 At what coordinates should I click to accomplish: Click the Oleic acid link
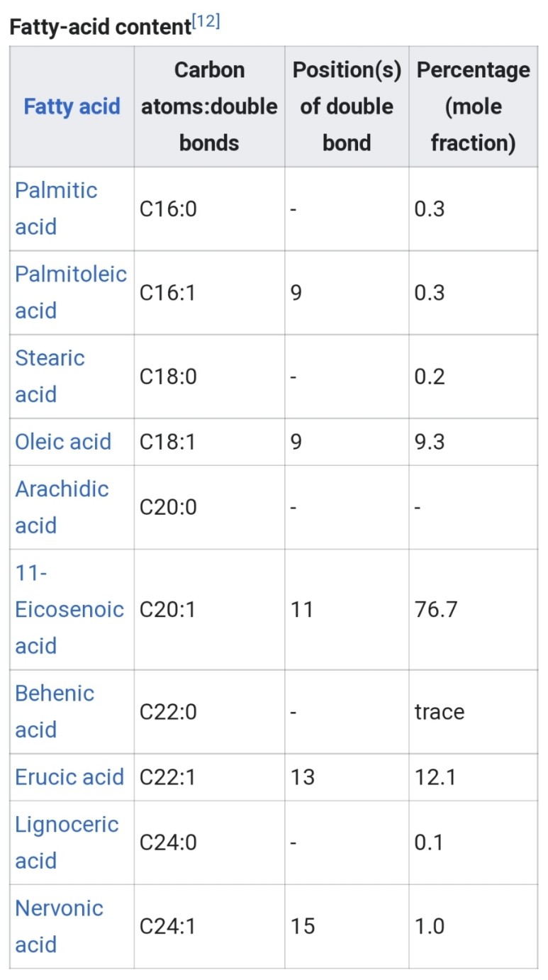(x=63, y=441)
